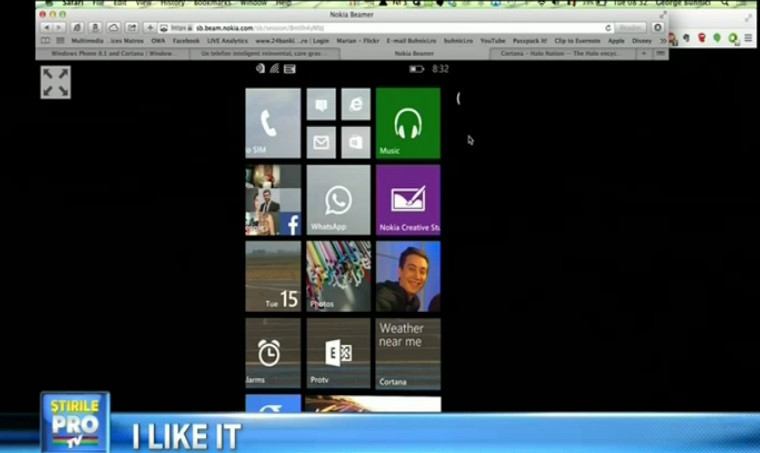
Task: Click the iCloud tabs cloud icon
Action: 113,28
